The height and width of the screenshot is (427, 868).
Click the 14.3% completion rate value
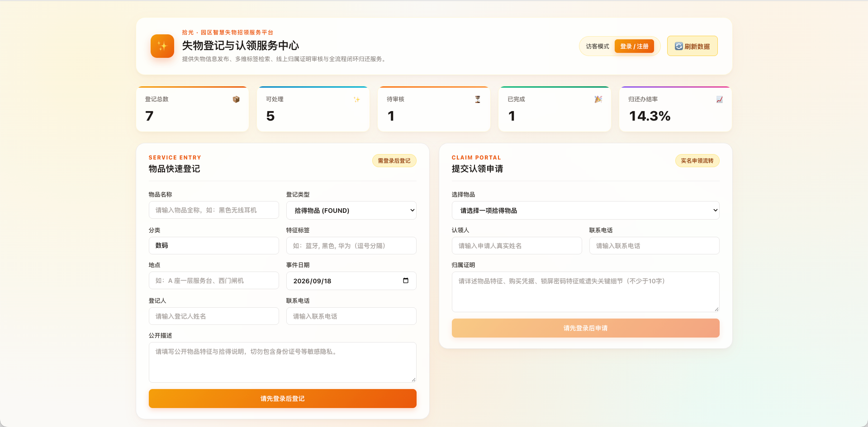tap(650, 116)
